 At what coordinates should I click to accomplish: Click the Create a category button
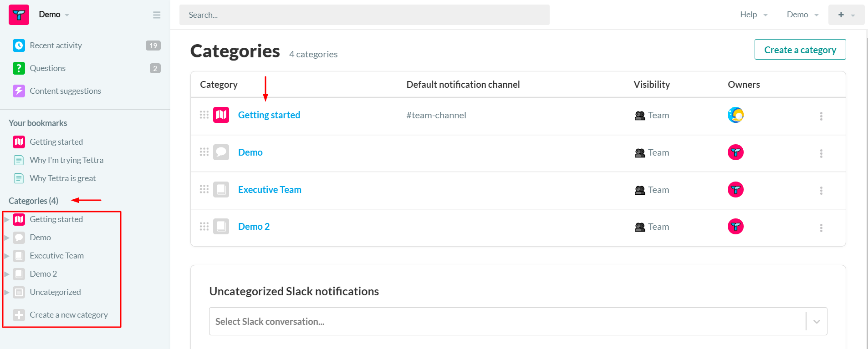(x=800, y=50)
